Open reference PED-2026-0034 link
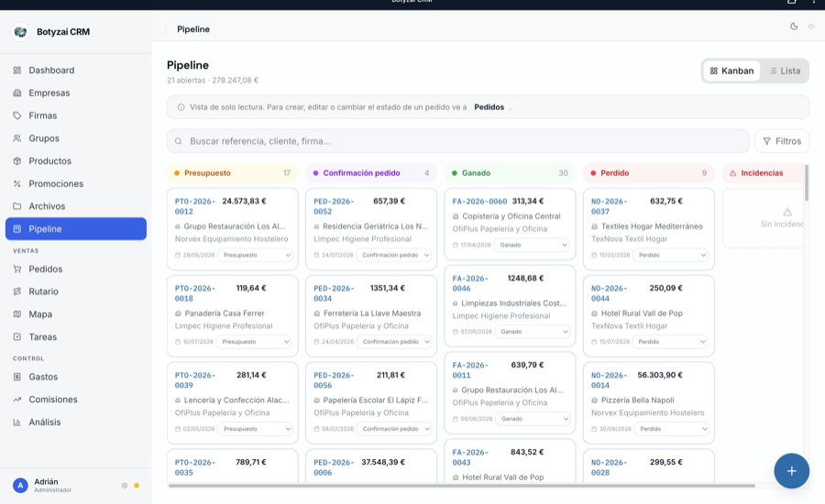The image size is (825, 504). click(x=334, y=293)
